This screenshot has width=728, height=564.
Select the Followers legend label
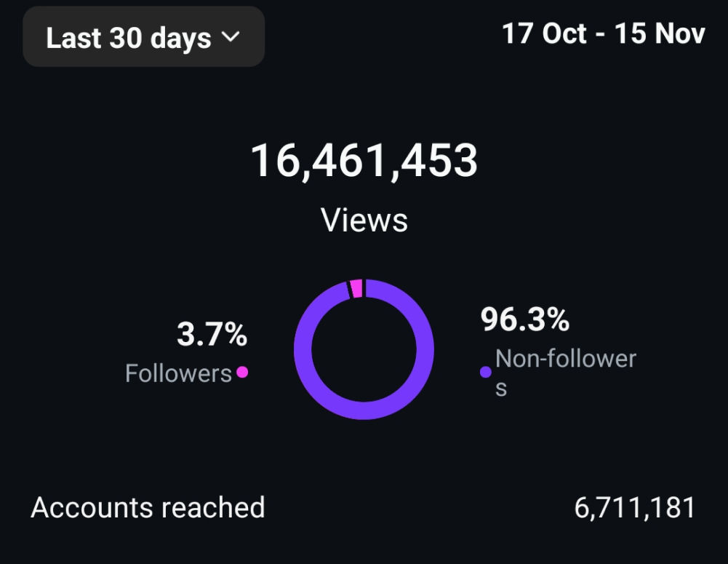click(178, 373)
